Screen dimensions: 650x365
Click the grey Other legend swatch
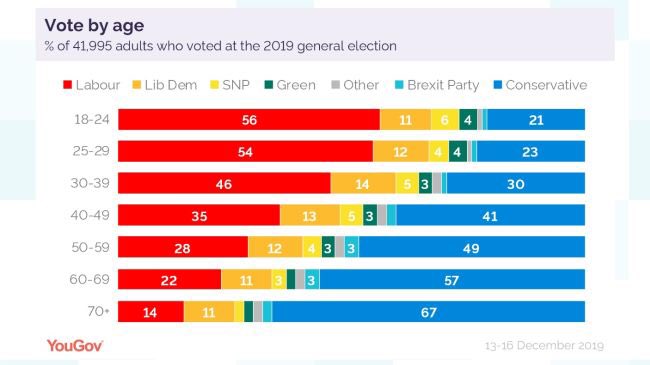[x=335, y=85]
